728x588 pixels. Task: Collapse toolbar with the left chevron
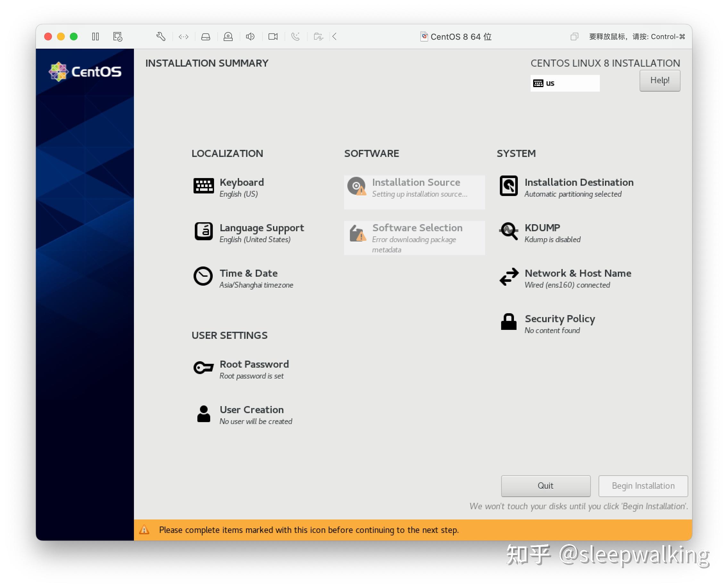pyautogui.click(x=335, y=37)
